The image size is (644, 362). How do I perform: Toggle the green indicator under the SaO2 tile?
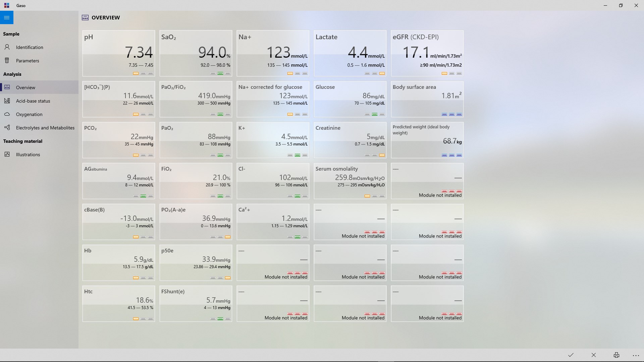tap(220, 73)
